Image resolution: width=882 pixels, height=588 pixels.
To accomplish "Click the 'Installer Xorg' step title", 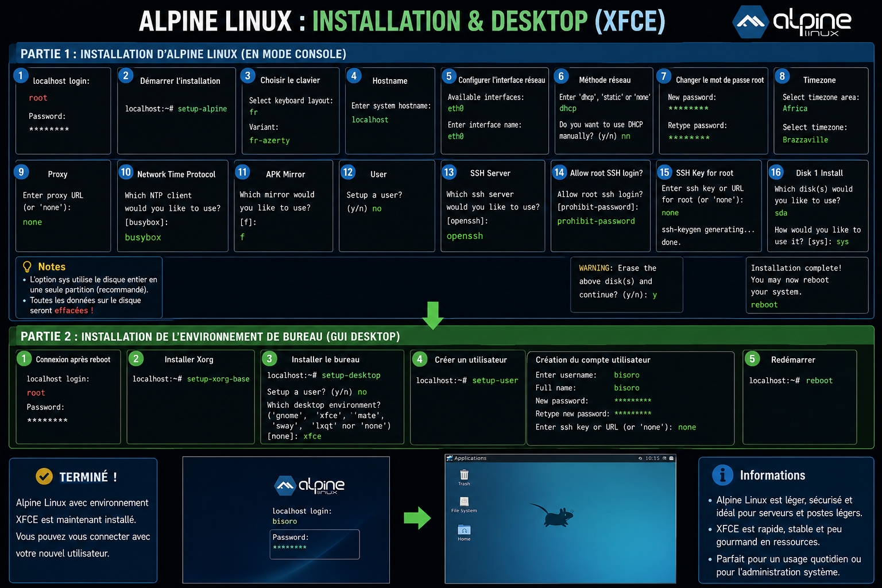I will pyautogui.click(x=189, y=359).
